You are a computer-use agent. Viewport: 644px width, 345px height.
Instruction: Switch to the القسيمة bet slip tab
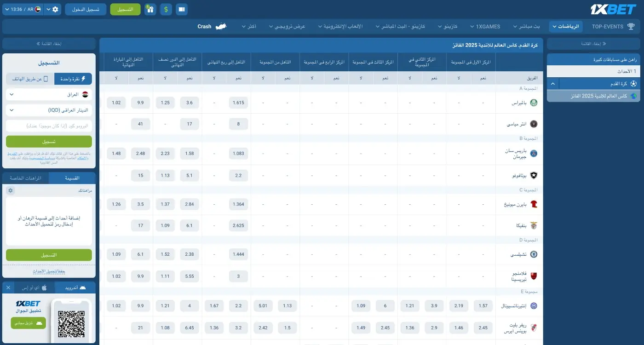[72, 178]
